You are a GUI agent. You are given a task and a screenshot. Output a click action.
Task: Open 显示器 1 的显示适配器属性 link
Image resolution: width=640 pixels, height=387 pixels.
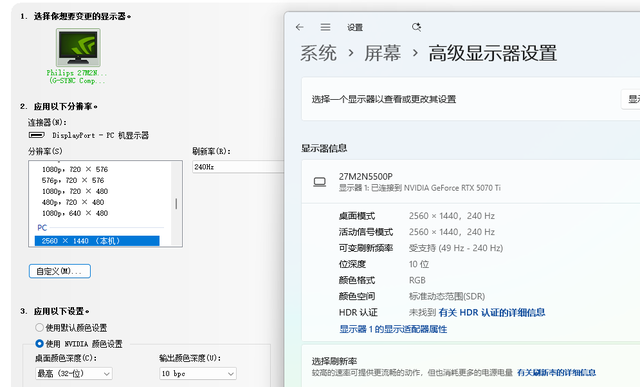(393, 329)
